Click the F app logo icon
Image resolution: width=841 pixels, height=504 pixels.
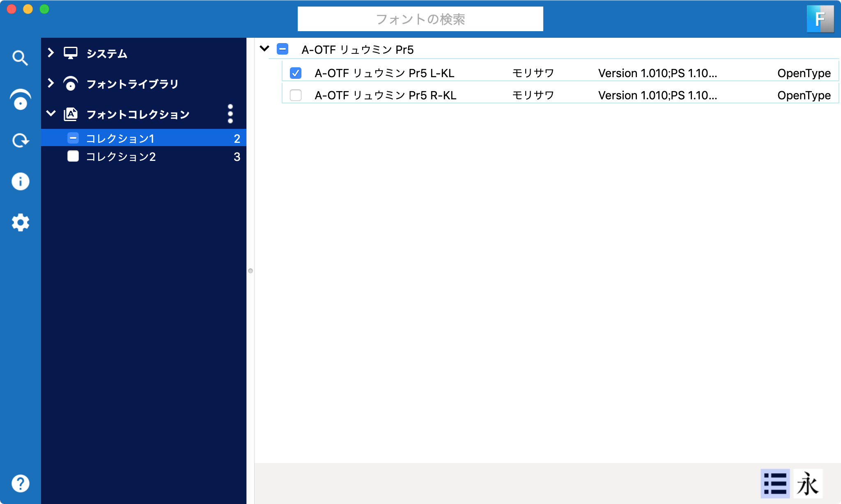820,19
